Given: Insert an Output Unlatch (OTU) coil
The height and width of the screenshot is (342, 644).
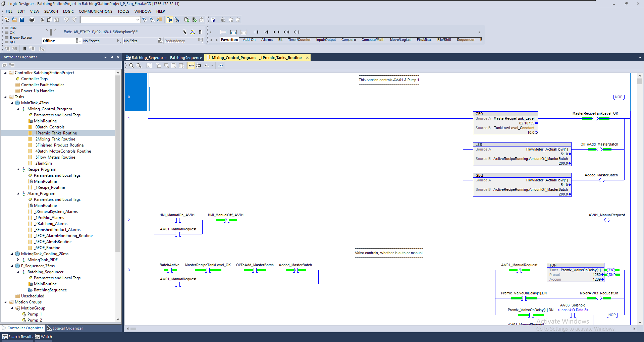Looking at the screenshot, I should tap(286, 32).
